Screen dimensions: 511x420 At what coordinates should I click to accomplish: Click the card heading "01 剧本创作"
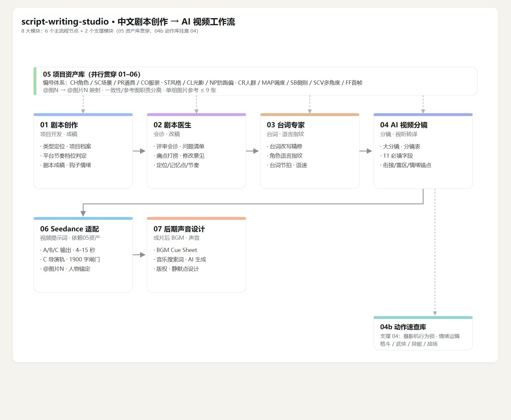pos(59,125)
